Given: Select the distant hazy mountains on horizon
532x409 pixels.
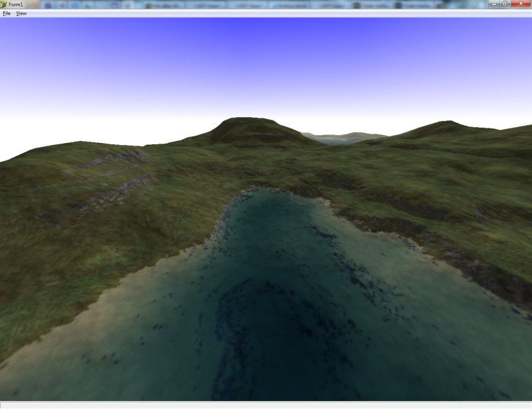Looking at the screenshot, I should point(342,138).
